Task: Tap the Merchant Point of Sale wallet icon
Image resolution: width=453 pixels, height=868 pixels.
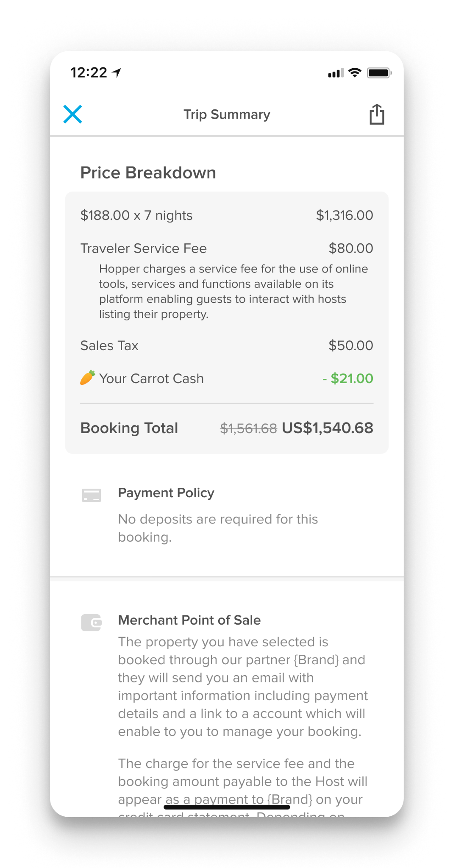Action: tap(91, 623)
